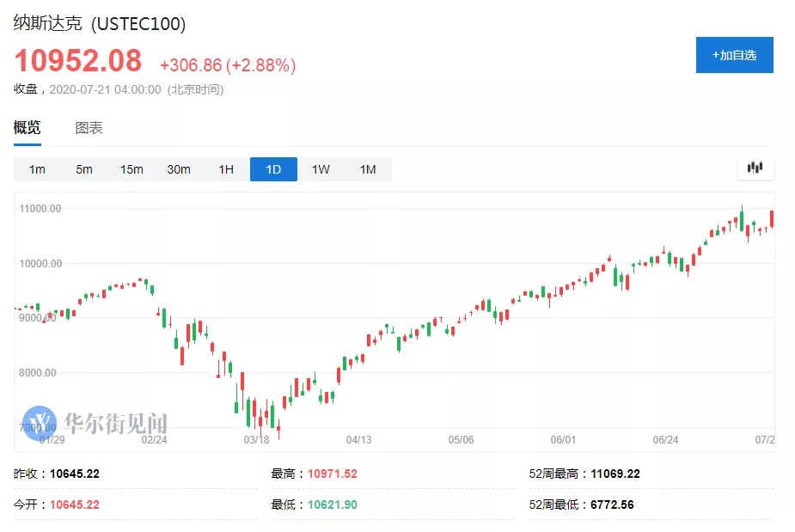This screenshot has width=795, height=532.
Task: Click the 52周最低 value 6772.56
Action: coord(612,504)
